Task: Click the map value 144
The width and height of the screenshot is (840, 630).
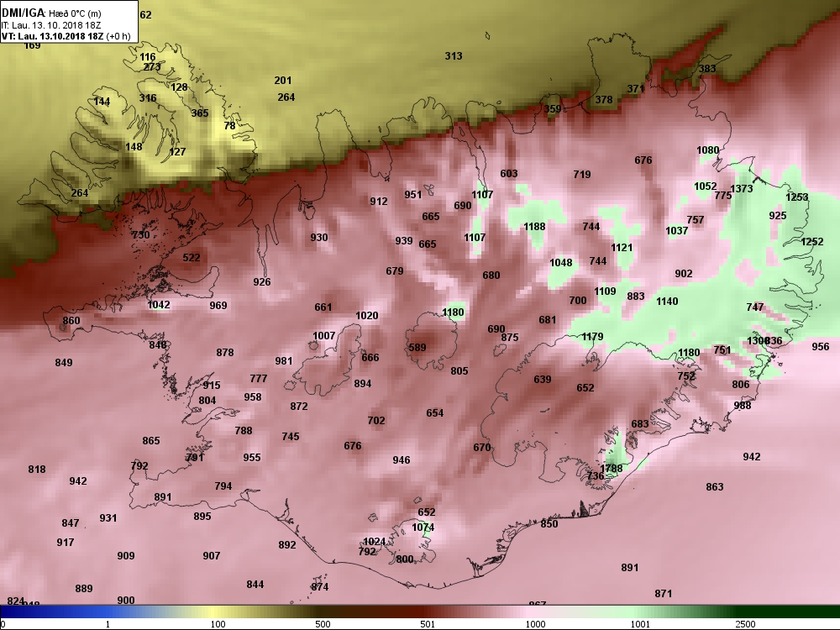Action: coord(102,102)
